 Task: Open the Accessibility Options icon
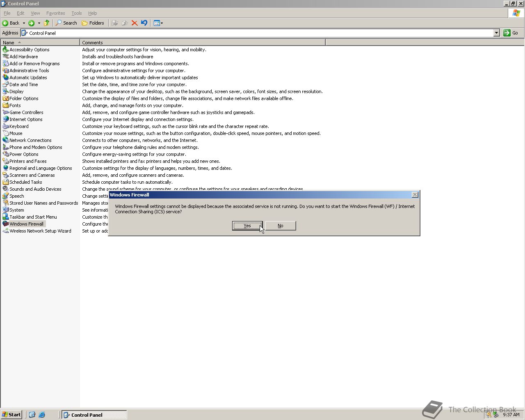[x=5, y=50]
